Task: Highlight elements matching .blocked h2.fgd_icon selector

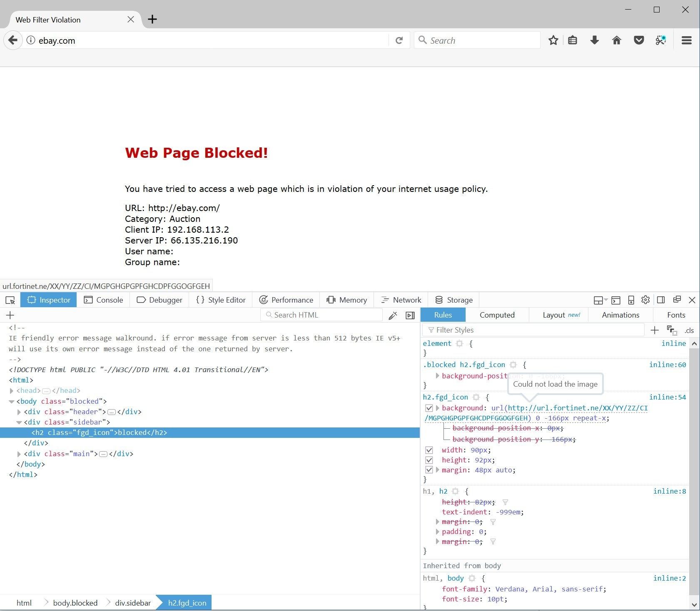Action: (x=513, y=365)
